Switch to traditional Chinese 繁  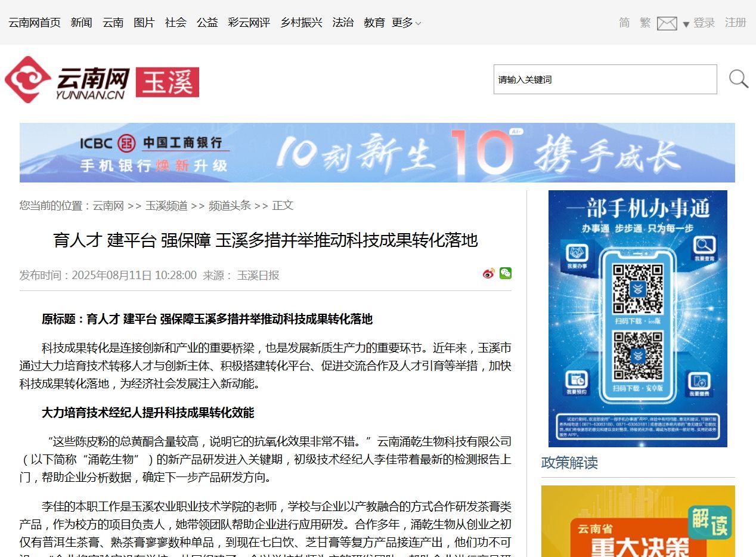pyautogui.click(x=645, y=23)
